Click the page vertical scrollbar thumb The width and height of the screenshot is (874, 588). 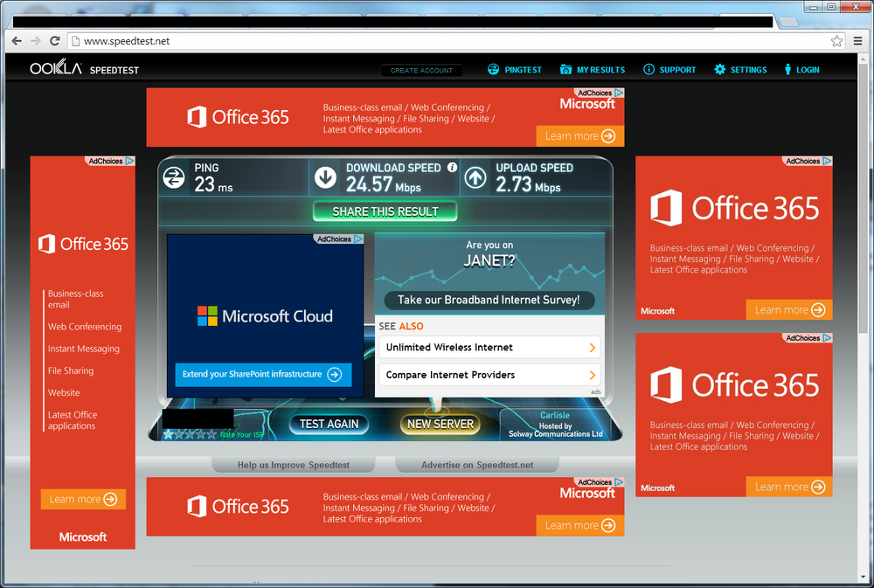click(x=863, y=199)
